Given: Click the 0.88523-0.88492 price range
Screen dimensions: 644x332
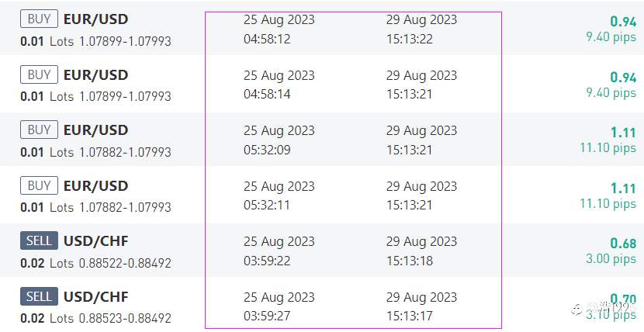Looking at the screenshot, I should click(x=125, y=319).
